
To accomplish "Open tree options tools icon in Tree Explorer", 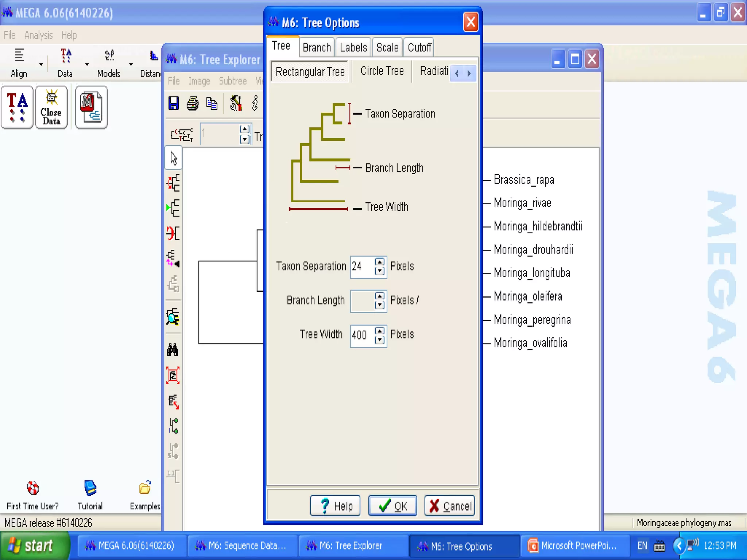I will click(x=236, y=103).
